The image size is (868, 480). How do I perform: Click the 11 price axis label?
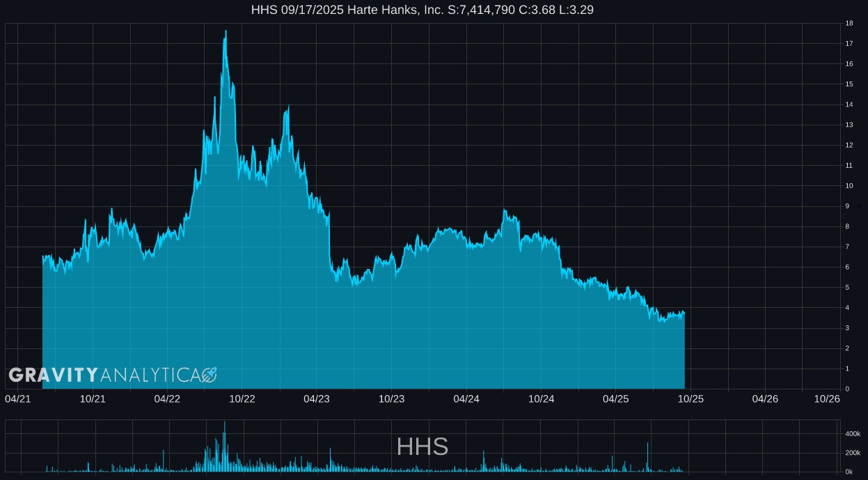[849, 165]
